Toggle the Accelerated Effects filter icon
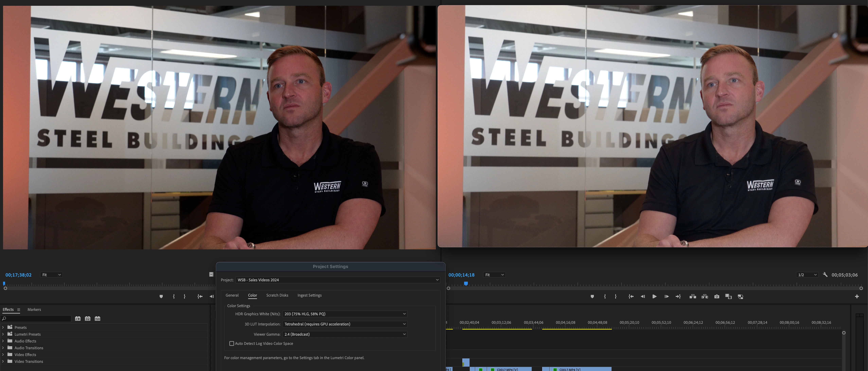This screenshot has height=371, width=868. [x=78, y=319]
